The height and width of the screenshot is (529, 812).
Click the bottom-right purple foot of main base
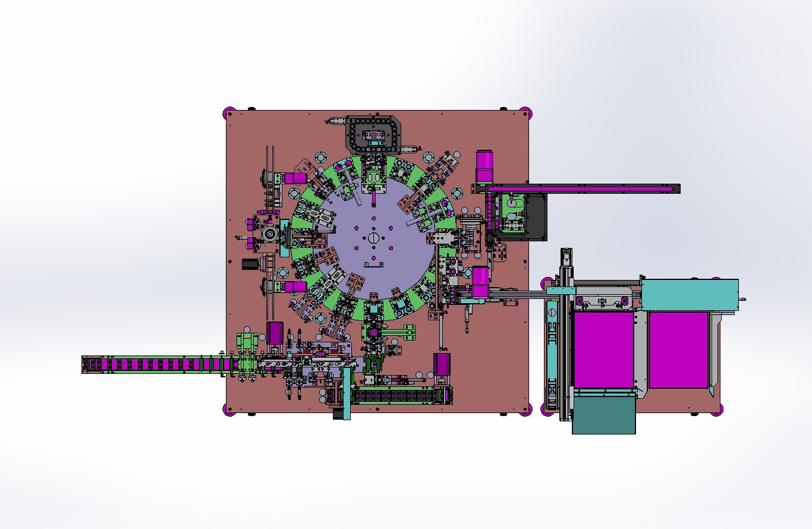[x=525, y=410]
